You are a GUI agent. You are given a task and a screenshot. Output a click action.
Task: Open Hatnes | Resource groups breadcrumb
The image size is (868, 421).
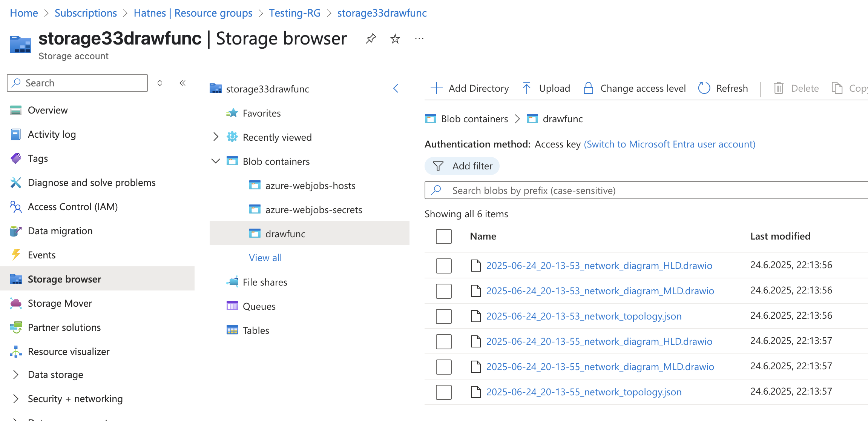[193, 13]
